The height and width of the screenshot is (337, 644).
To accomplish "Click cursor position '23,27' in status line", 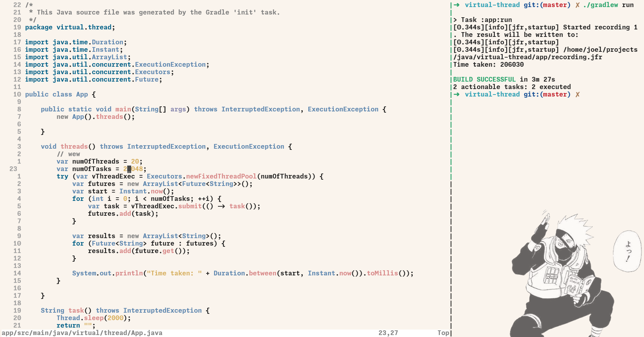I will click(x=388, y=333).
